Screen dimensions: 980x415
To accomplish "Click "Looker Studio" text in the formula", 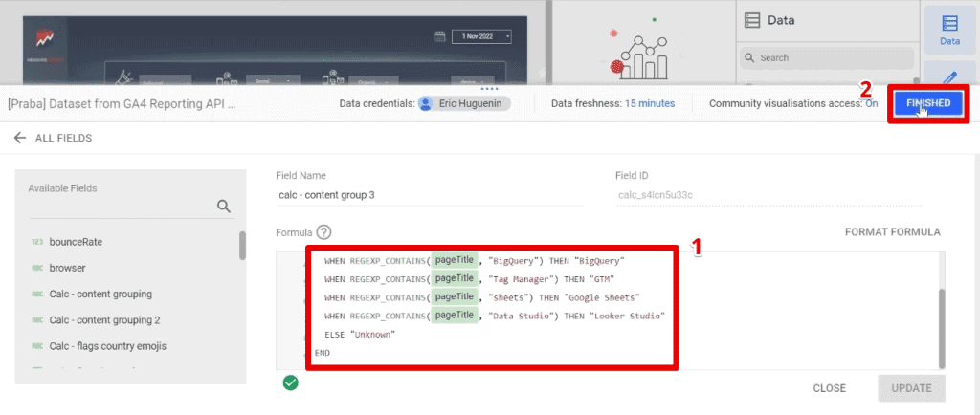I will [626, 317].
